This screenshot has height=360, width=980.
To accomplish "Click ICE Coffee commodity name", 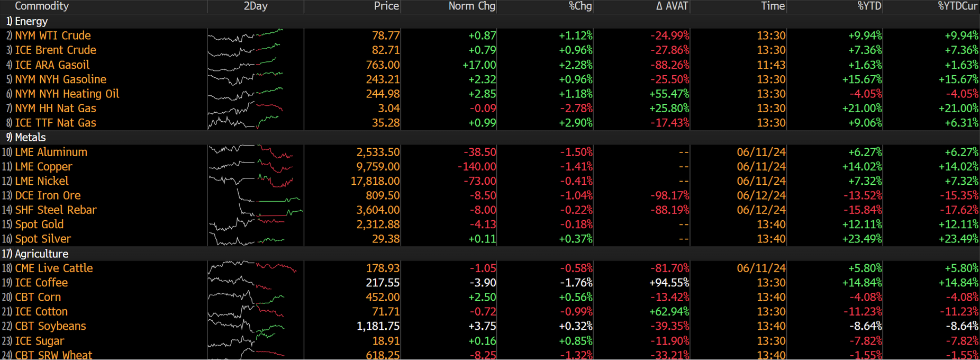I will (x=41, y=282).
